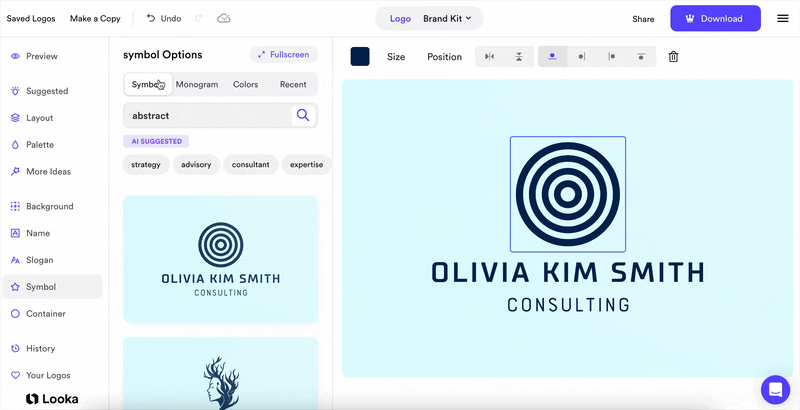Set symbol position right of text
The image size is (800, 410).
pyautogui.click(x=611, y=57)
